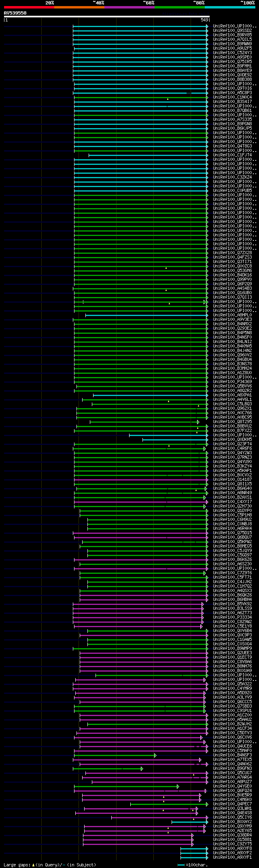This screenshot has height=868, width=259.
Task: Click hit label UniRef100_C4R6F6
Action: tap(232, 448)
